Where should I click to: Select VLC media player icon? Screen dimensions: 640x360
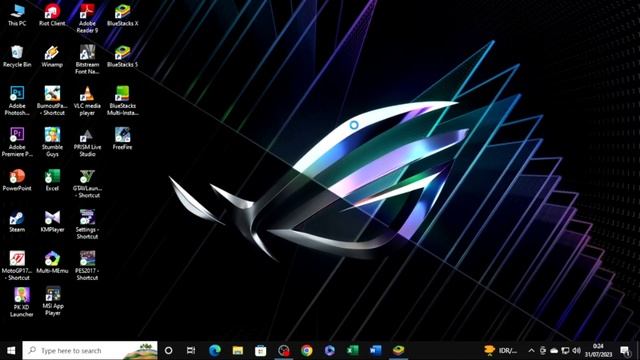point(87,101)
